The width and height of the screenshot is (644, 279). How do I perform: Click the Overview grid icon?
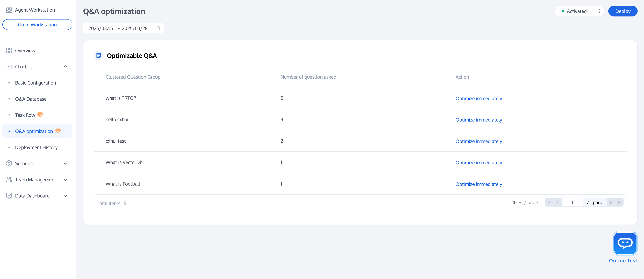pyautogui.click(x=9, y=50)
